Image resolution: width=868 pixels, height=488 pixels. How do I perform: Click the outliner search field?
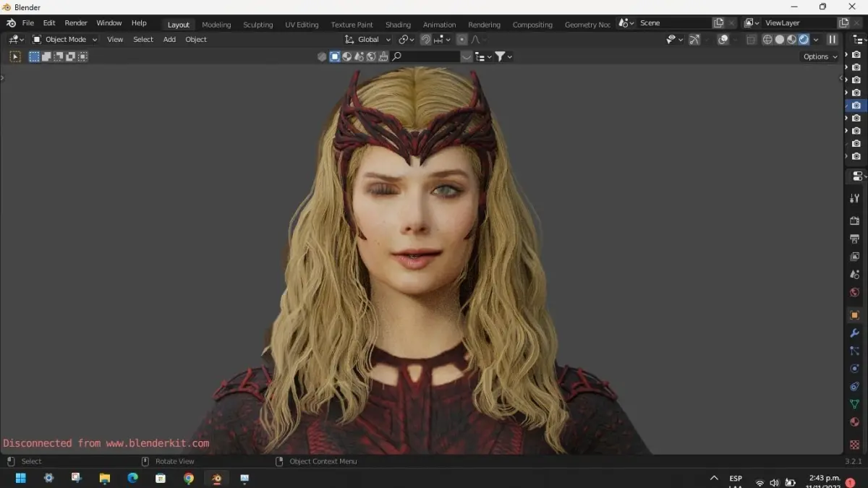click(426, 56)
